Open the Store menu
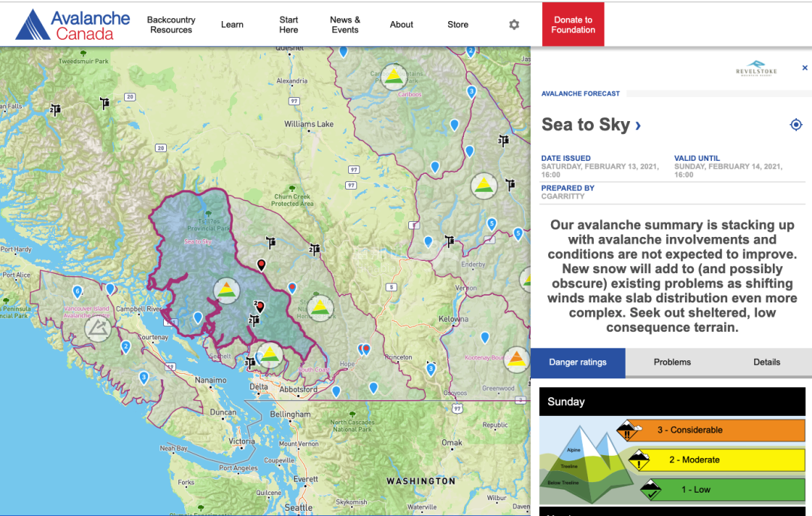The width and height of the screenshot is (812, 516). point(458,24)
